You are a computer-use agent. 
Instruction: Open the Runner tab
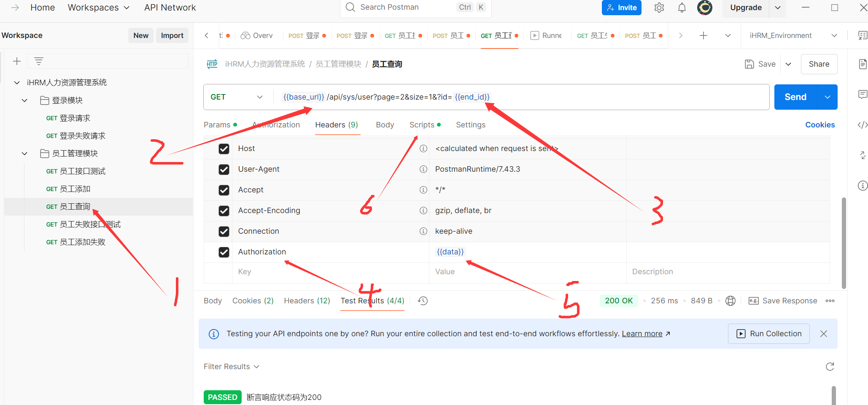point(547,35)
